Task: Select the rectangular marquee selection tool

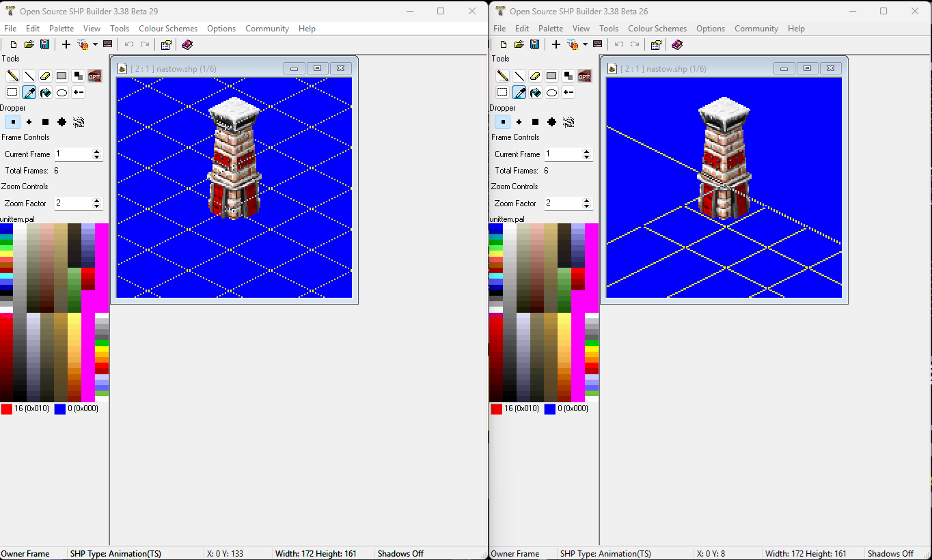Action: pyautogui.click(x=12, y=92)
